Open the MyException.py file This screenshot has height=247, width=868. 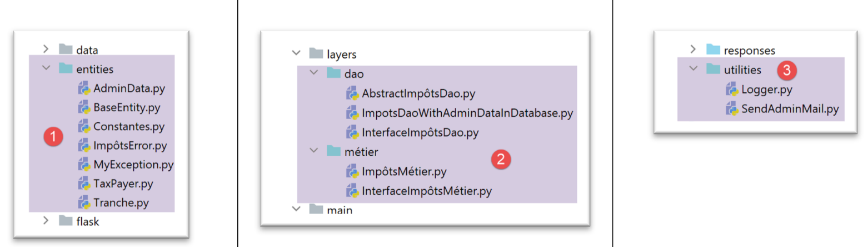[x=133, y=165]
